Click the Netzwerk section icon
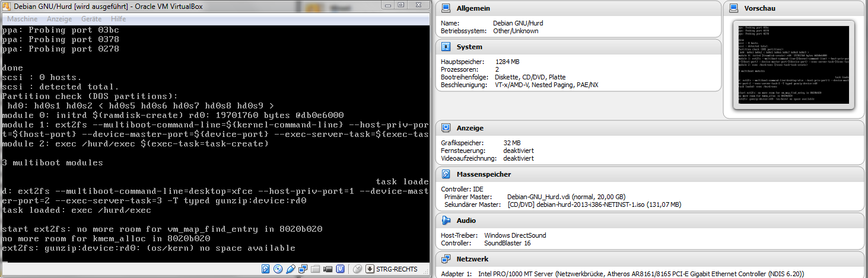Screen dimensions: 868x278 [x=446, y=259]
